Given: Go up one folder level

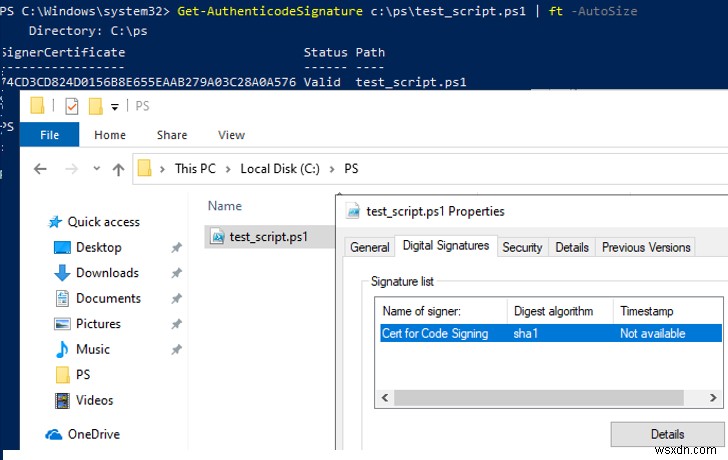Looking at the screenshot, I should [118, 169].
